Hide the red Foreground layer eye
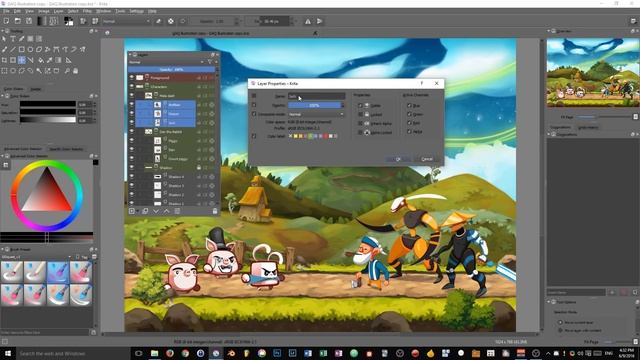 point(131,78)
